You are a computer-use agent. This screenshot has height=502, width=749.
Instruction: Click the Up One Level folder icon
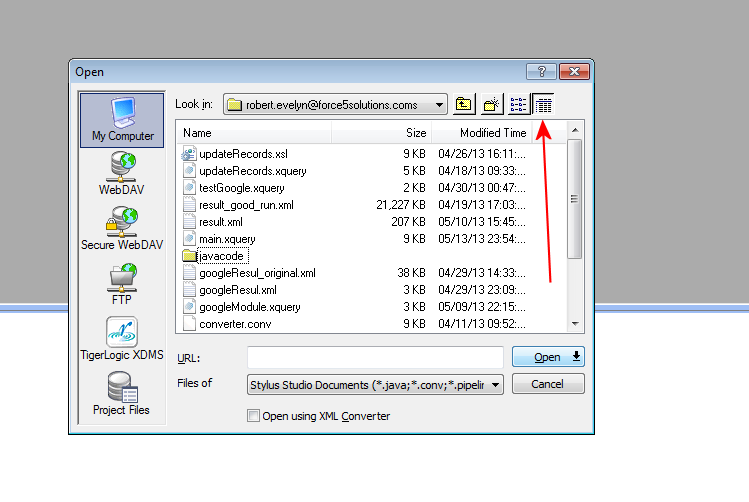click(x=464, y=104)
